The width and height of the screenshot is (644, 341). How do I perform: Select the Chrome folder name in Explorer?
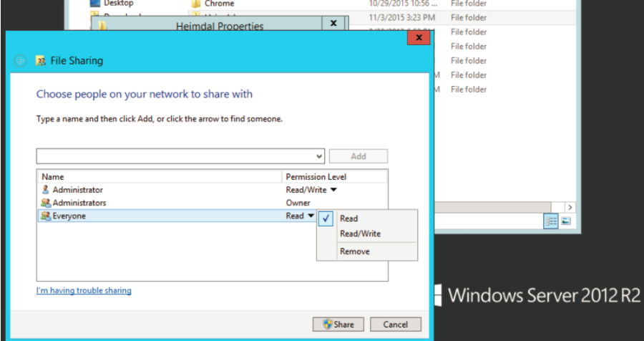[x=220, y=4]
